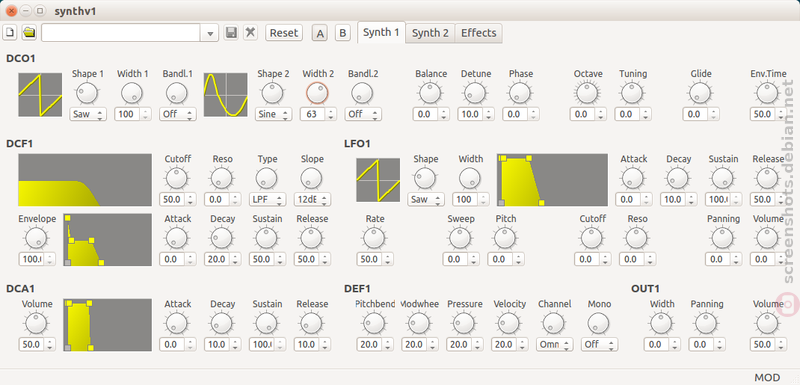Image resolution: width=800 pixels, height=385 pixels.
Task: Click the Reset button
Action: pyautogui.click(x=284, y=33)
